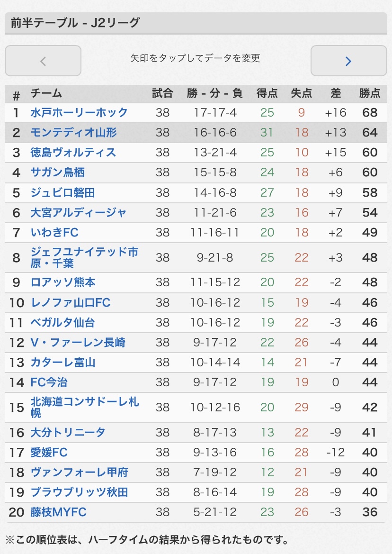Open the 水戸ホーリーホック team page
Image resolution: width=392 pixels, height=554 pixels.
(x=79, y=113)
